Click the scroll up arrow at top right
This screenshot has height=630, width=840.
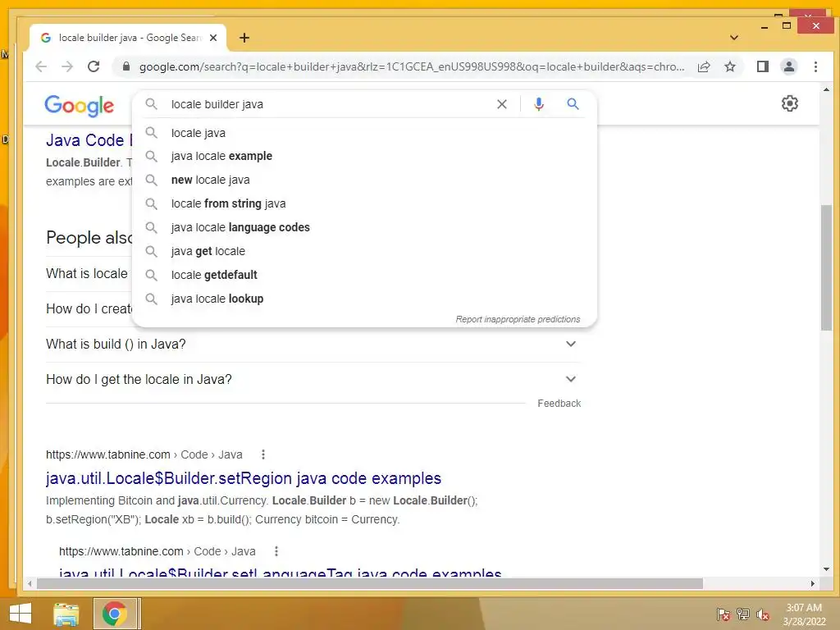click(825, 89)
